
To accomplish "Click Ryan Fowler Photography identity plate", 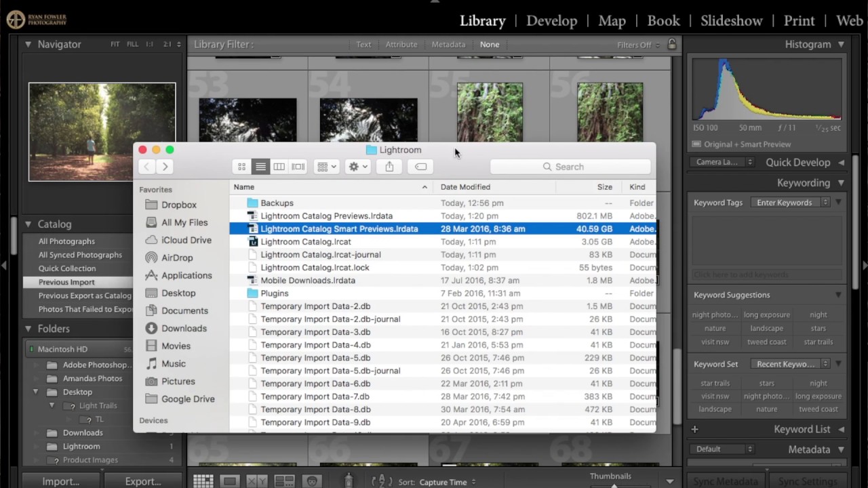I will pos(37,20).
